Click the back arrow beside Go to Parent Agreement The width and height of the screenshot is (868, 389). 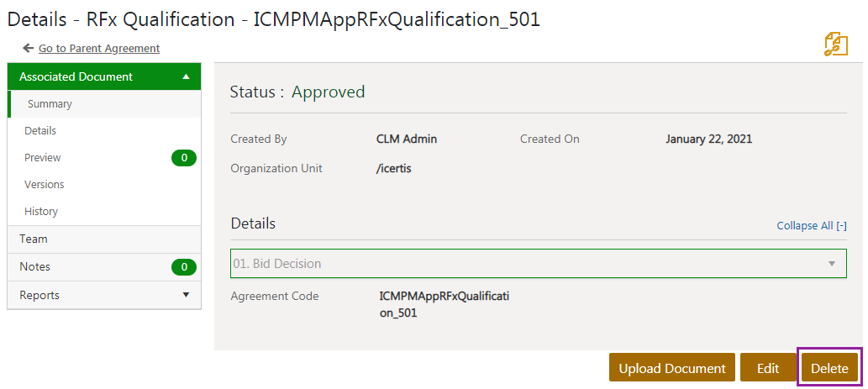click(28, 49)
